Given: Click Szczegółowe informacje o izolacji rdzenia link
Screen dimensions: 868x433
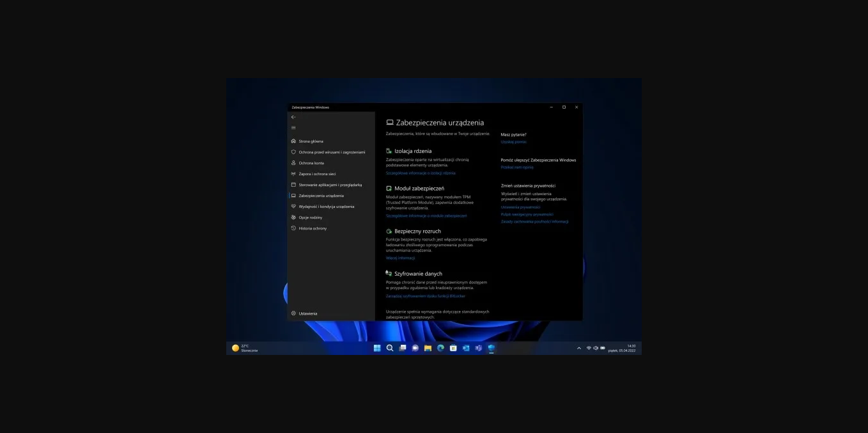Looking at the screenshot, I should (x=421, y=173).
